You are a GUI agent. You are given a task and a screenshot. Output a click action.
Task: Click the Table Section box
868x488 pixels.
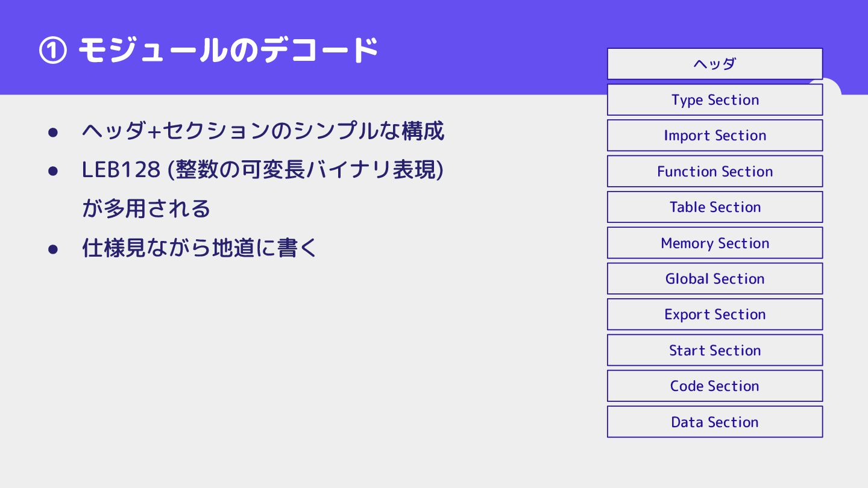[715, 207]
